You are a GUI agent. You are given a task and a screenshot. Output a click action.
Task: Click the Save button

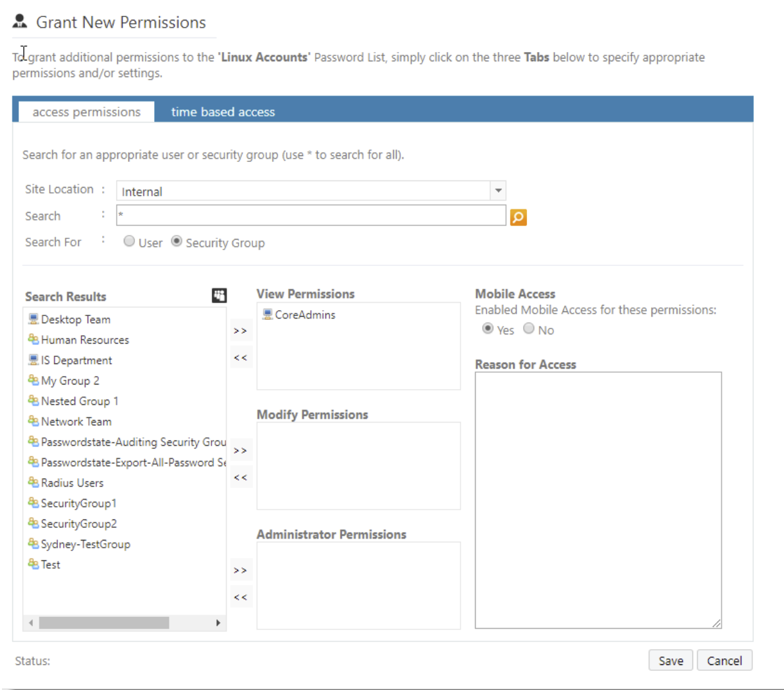click(x=670, y=660)
